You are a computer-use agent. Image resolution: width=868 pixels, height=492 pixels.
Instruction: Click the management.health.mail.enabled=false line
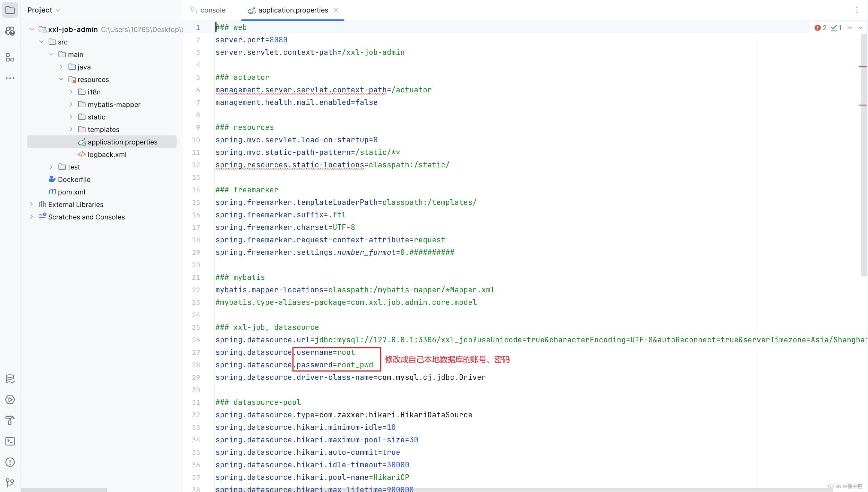click(x=297, y=102)
